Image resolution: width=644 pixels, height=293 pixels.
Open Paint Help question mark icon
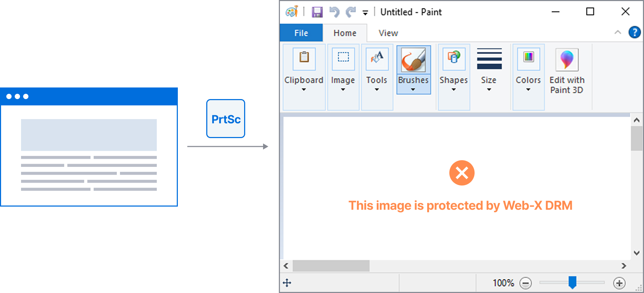(x=635, y=32)
